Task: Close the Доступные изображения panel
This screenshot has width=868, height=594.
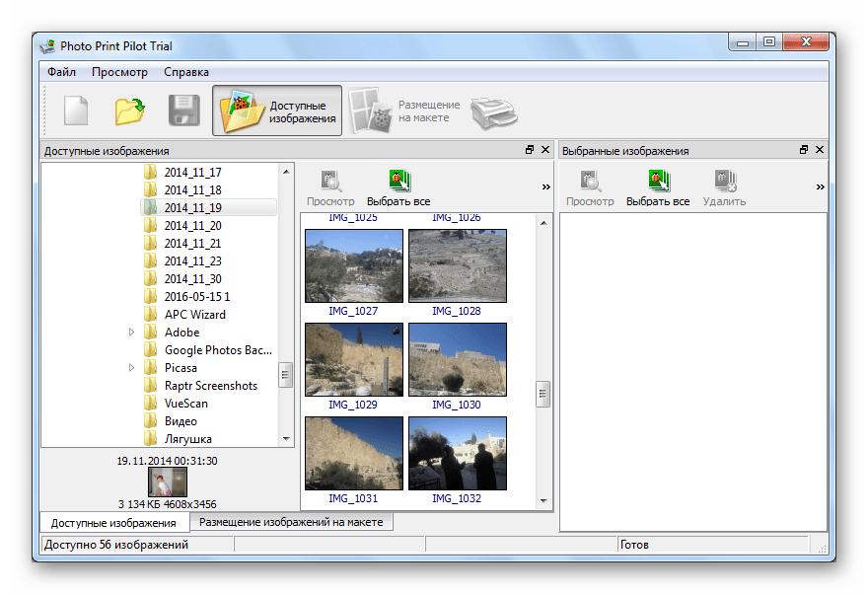Action: tap(545, 150)
